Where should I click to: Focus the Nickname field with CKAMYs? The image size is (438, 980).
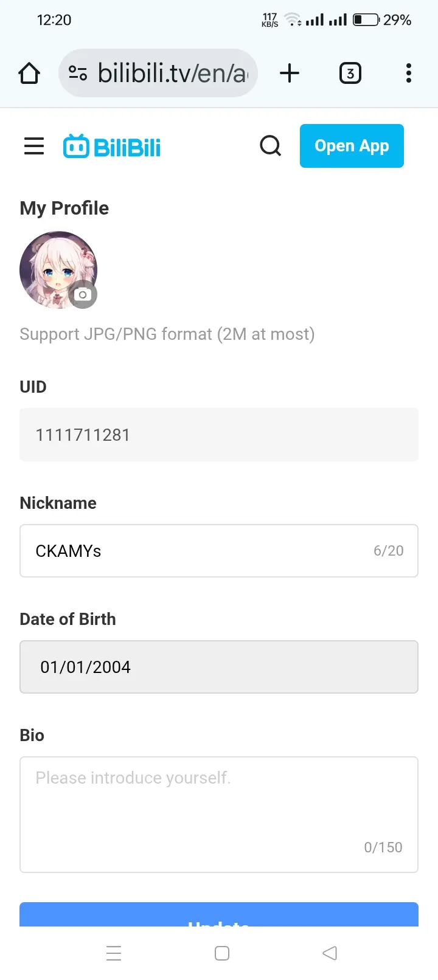[x=219, y=551]
